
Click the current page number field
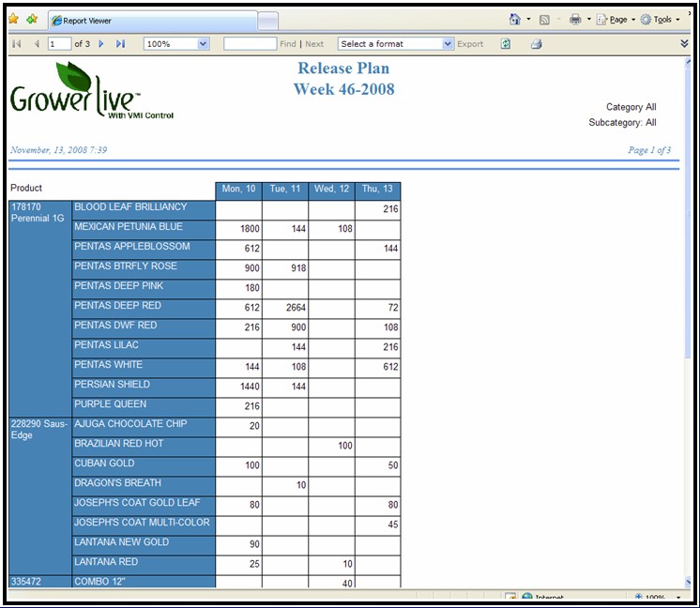click(x=59, y=44)
